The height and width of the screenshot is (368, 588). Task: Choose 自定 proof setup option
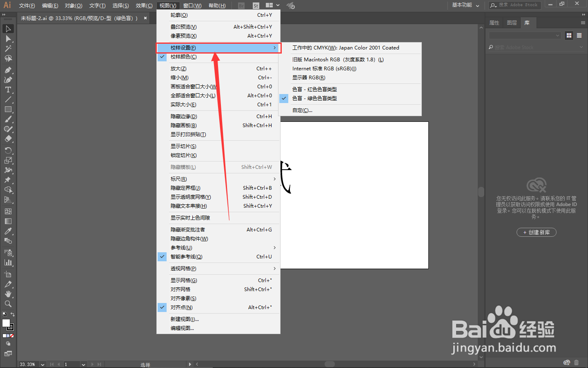click(302, 110)
